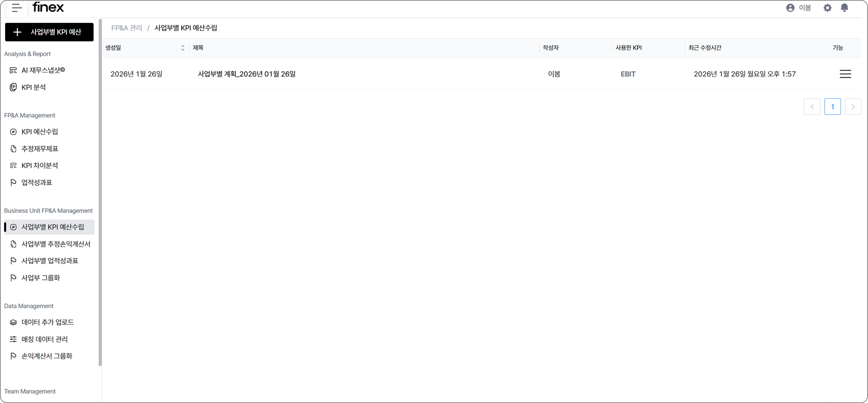Open 사업부 그룹화 menu item
The image size is (868, 403).
(41, 278)
